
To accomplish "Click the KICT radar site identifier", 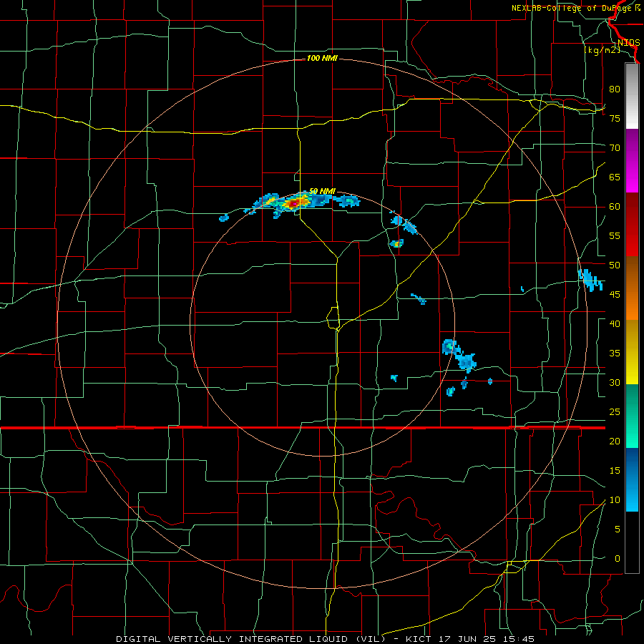I will (x=419, y=639).
